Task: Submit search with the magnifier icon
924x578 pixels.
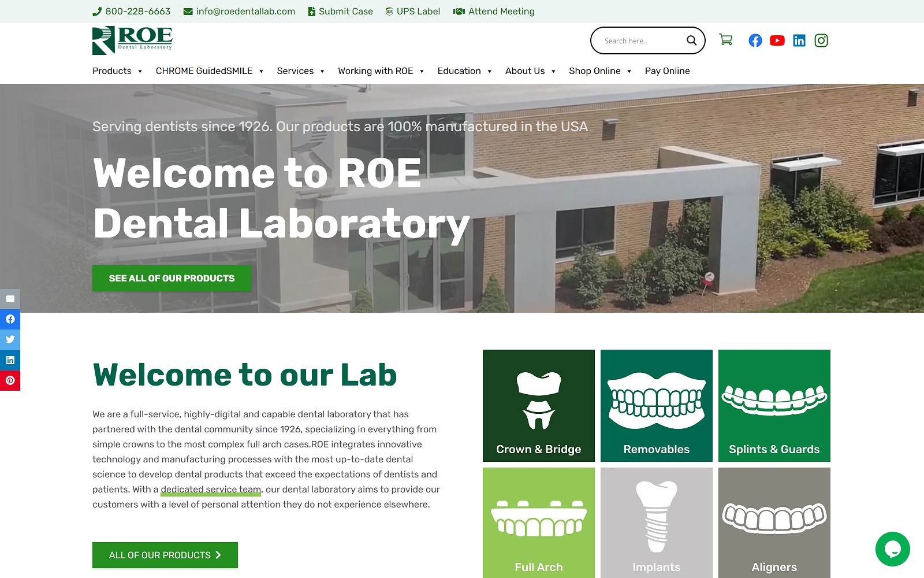Action: pyautogui.click(x=691, y=40)
